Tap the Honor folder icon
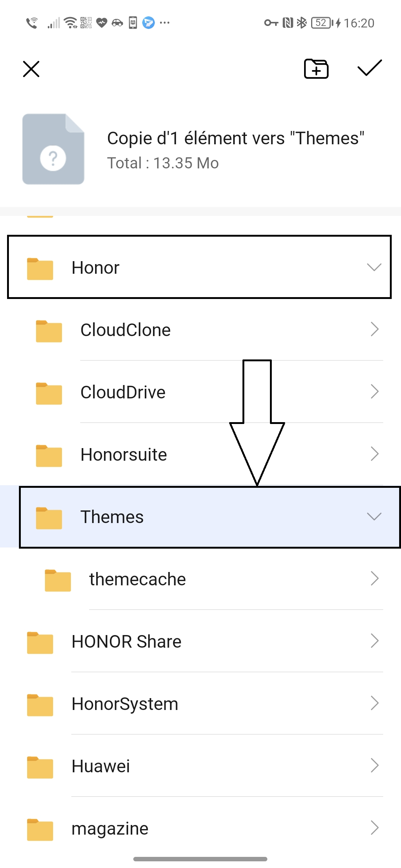This screenshot has height=868, width=401. [40, 268]
